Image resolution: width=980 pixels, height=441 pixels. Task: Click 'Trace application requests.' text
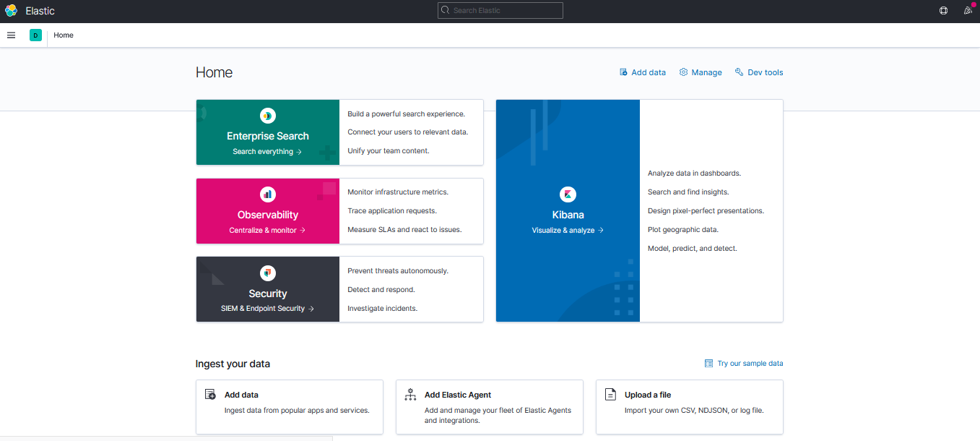(392, 211)
